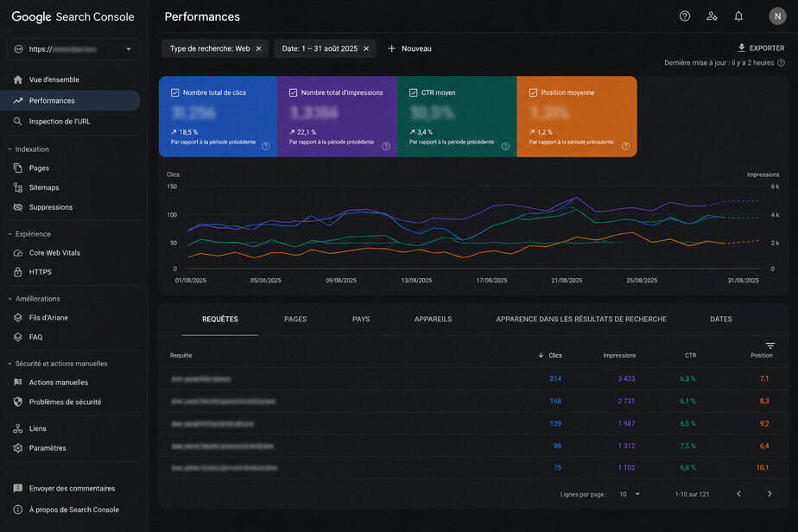Viewport: 798px width, 532px height.
Task: Click the Core Web Vitals gauge icon
Action: pos(18,252)
